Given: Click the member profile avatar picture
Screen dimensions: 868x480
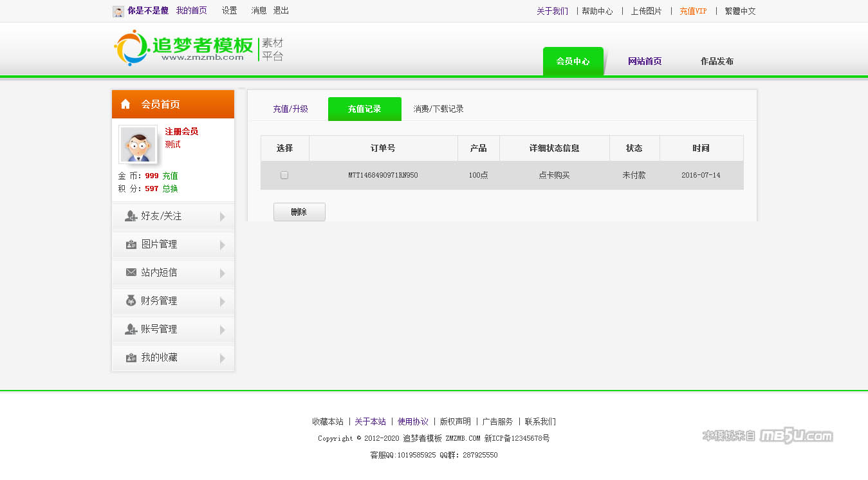Looking at the screenshot, I should click(x=138, y=144).
